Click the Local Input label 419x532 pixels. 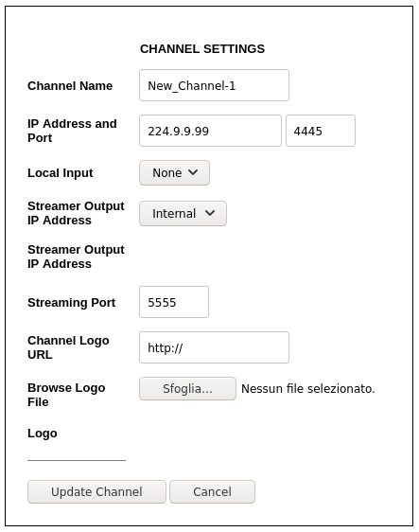pyautogui.click(x=60, y=173)
